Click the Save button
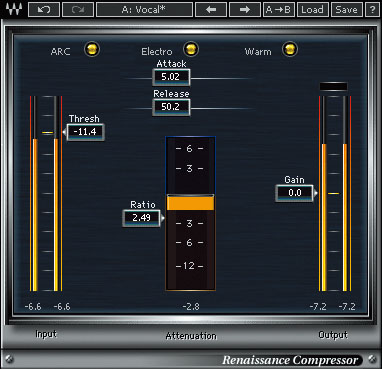The width and height of the screenshot is (382, 369). pyautogui.click(x=347, y=10)
